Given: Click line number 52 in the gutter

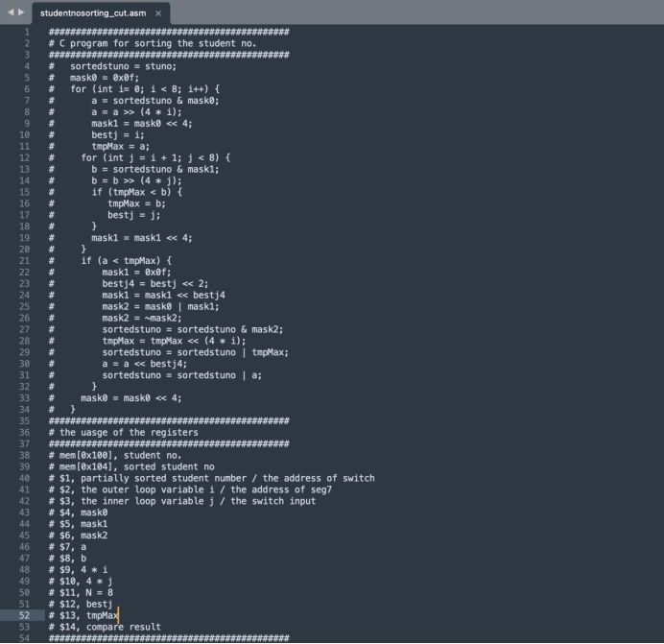Looking at the screenshot, I should point(25,614).
